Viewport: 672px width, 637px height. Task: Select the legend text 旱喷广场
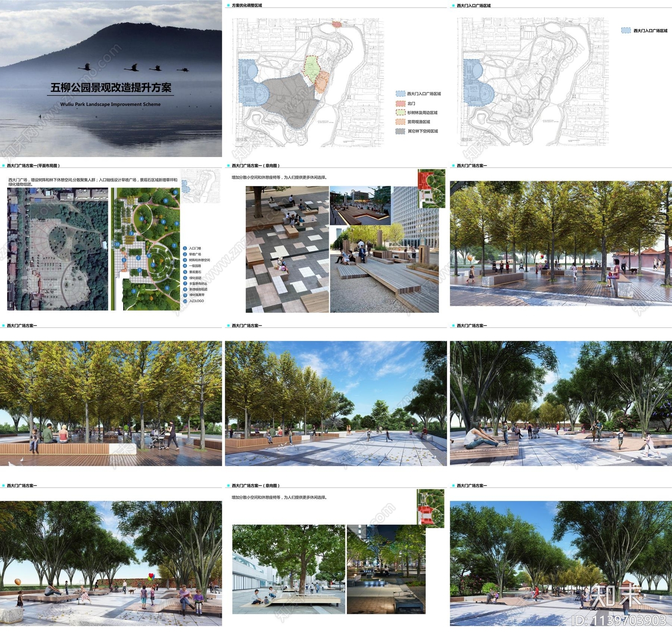(x=195, y=254)
